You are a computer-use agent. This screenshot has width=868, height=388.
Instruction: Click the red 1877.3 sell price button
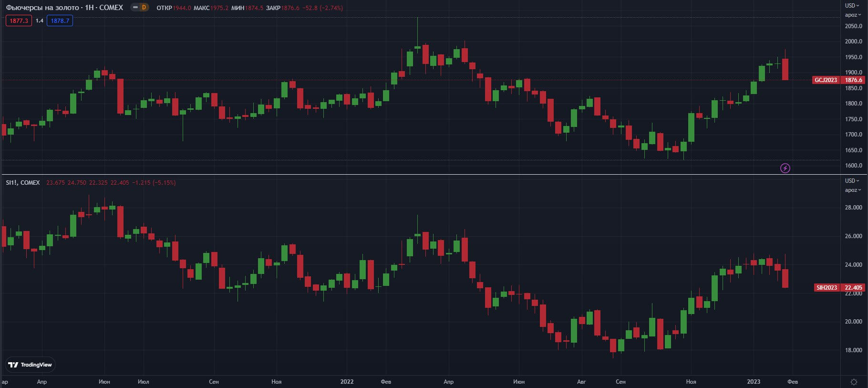(x=19, y=21)
